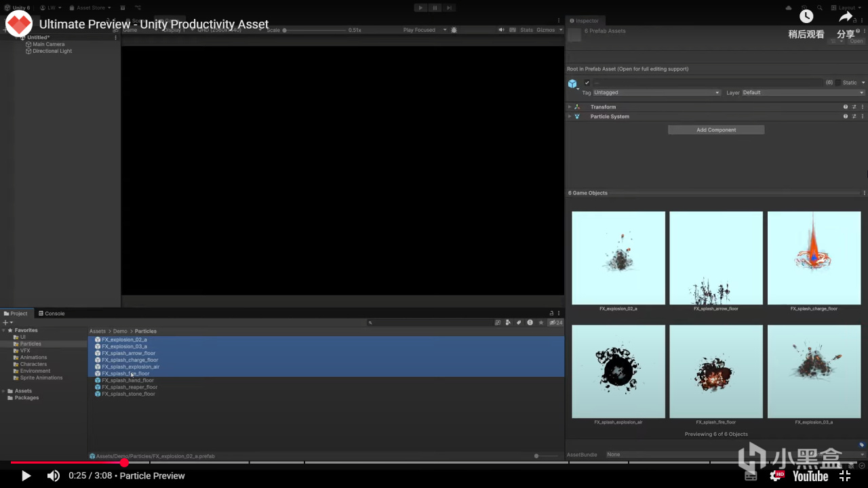Click the Open prefab button

point(856,41)
